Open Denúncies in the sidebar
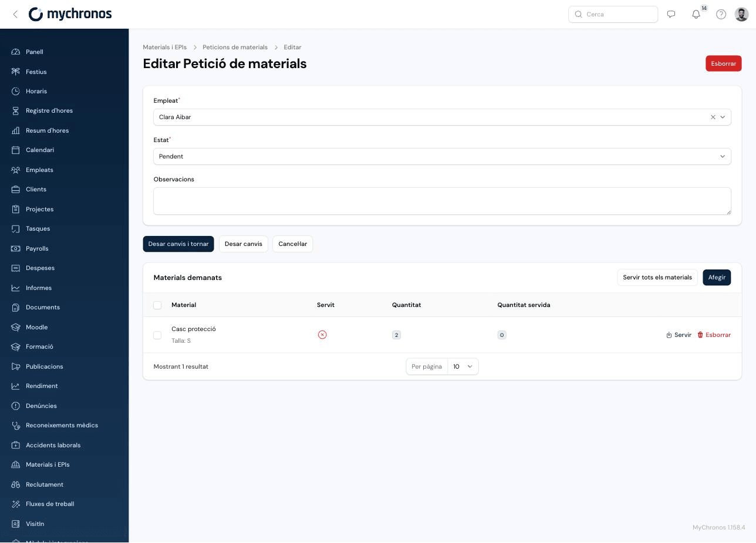This screenshot has height=543, width=756. coord(41,406)
